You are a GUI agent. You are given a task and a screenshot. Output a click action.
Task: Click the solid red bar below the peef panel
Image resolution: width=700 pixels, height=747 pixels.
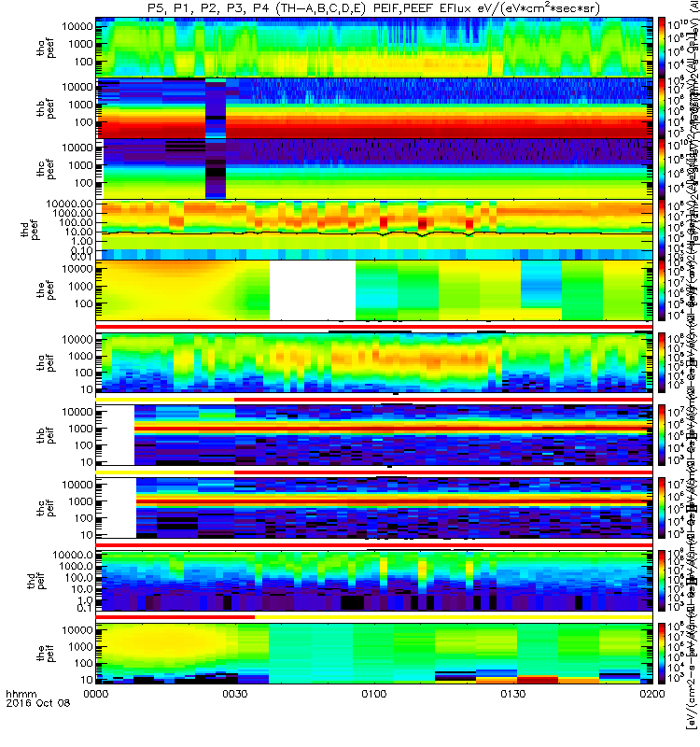[374, 327]
